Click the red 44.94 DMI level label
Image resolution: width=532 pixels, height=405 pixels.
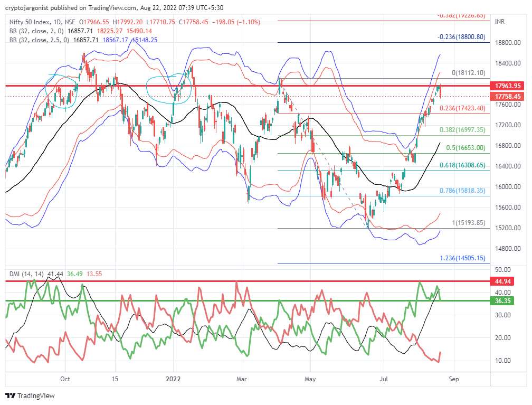click(502, 281)
